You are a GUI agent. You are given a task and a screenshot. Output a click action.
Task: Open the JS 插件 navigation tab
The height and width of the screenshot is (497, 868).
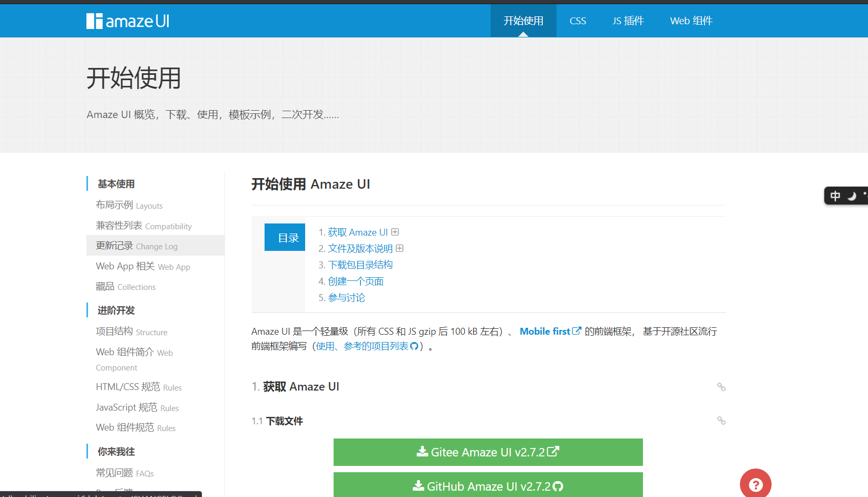coord(628,21)
